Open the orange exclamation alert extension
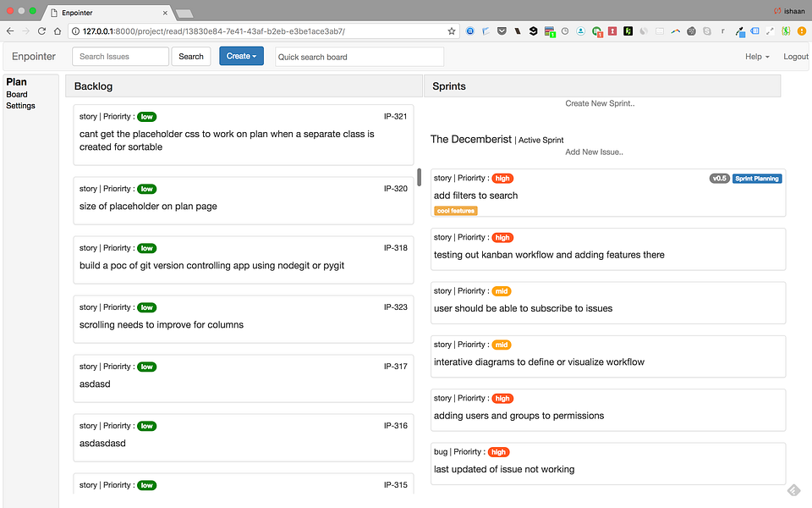812x508 pixels. pyautogui.click(x=802, y=31)
